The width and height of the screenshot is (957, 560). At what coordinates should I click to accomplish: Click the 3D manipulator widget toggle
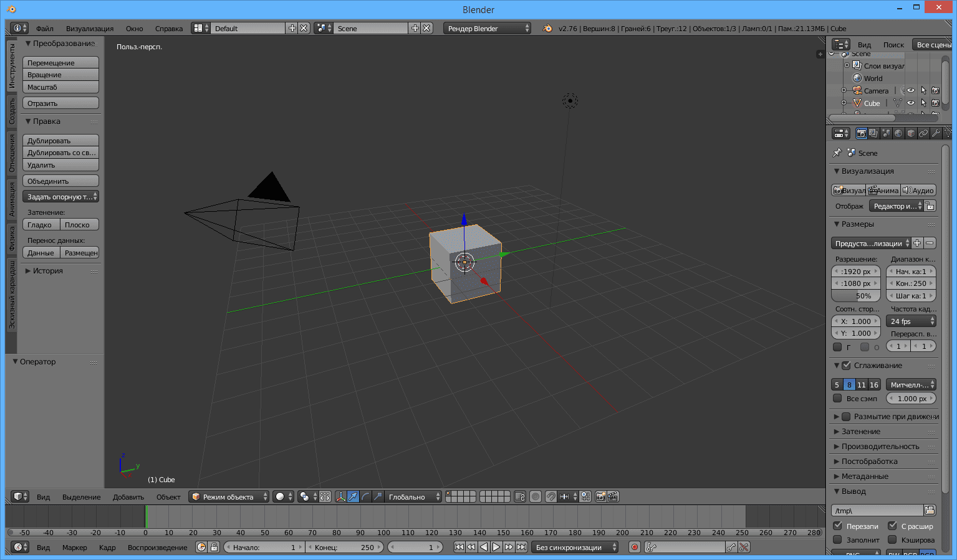[340, 496]
